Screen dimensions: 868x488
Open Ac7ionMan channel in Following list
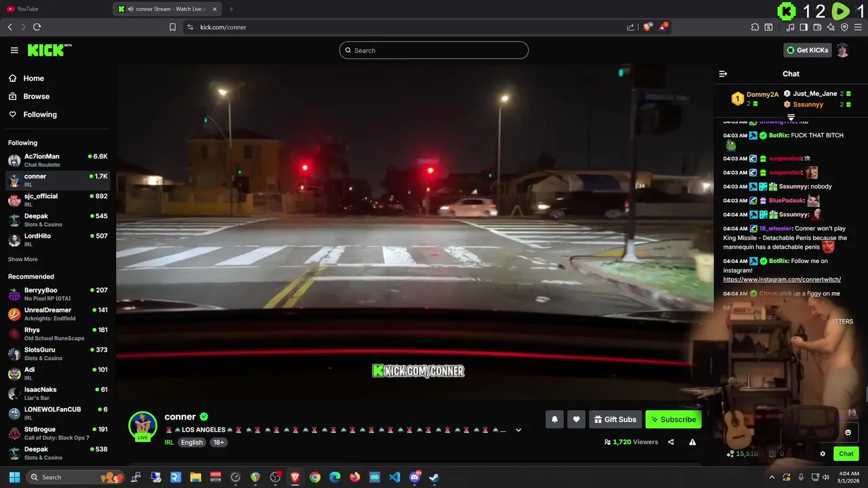click(58, 160)
